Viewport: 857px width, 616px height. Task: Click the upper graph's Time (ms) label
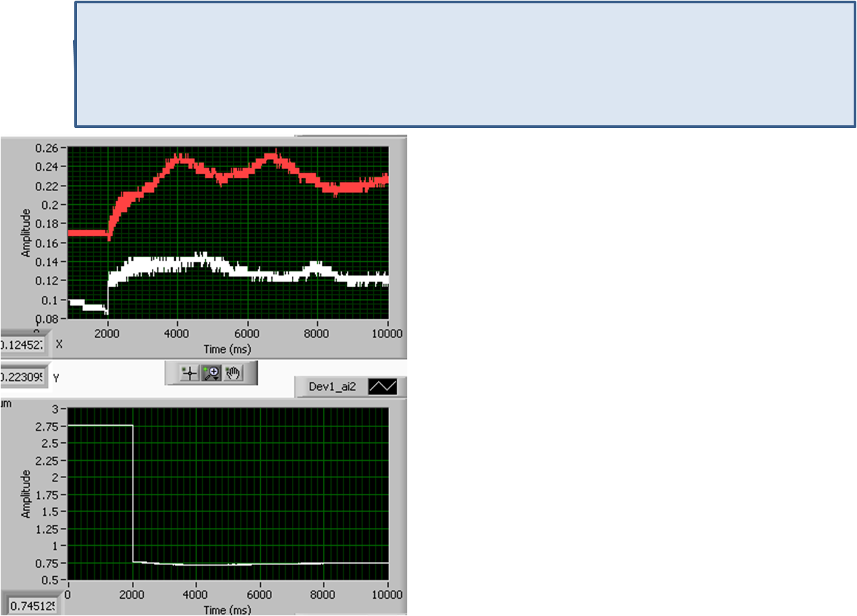[x=227, y=349]
